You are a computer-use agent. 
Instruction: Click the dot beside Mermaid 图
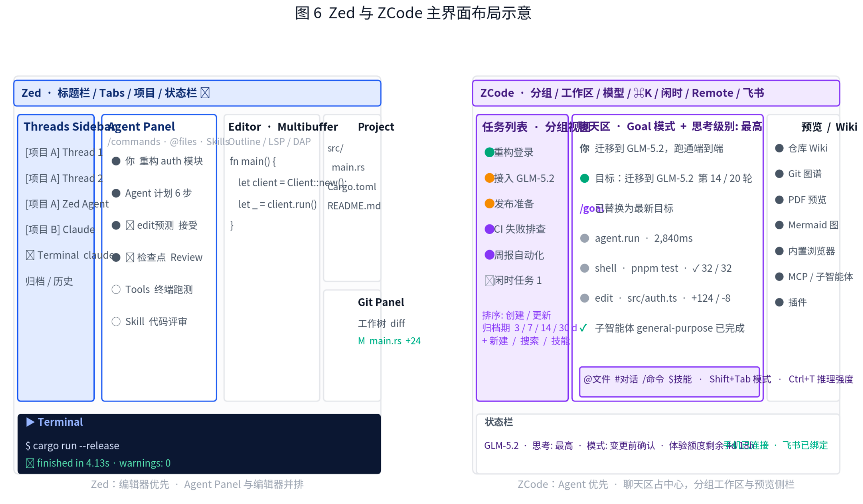(779, 225)
